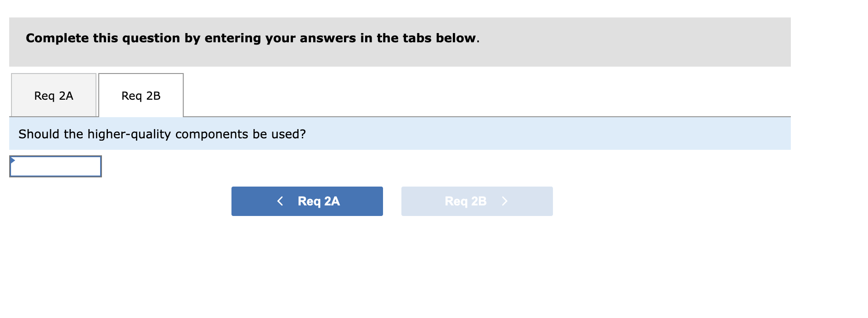Click the left chevron on Req 2A button
This screenshot has width=868, height=318.
point(281,201)
